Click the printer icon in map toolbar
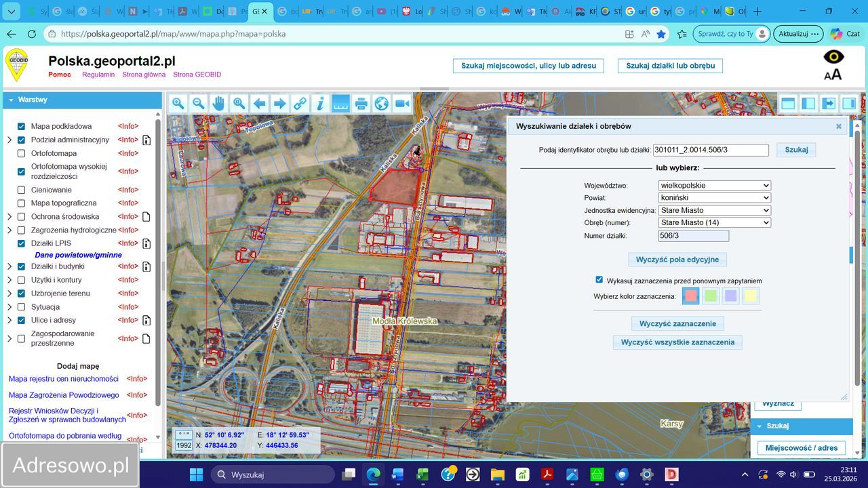This screenshot has height=488, width=868. (x=361, y=103)
